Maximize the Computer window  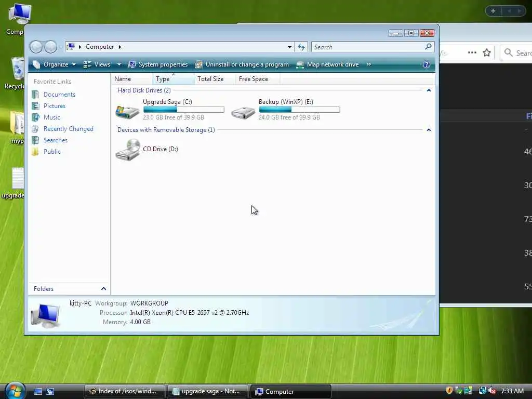(x=411, y=33)
